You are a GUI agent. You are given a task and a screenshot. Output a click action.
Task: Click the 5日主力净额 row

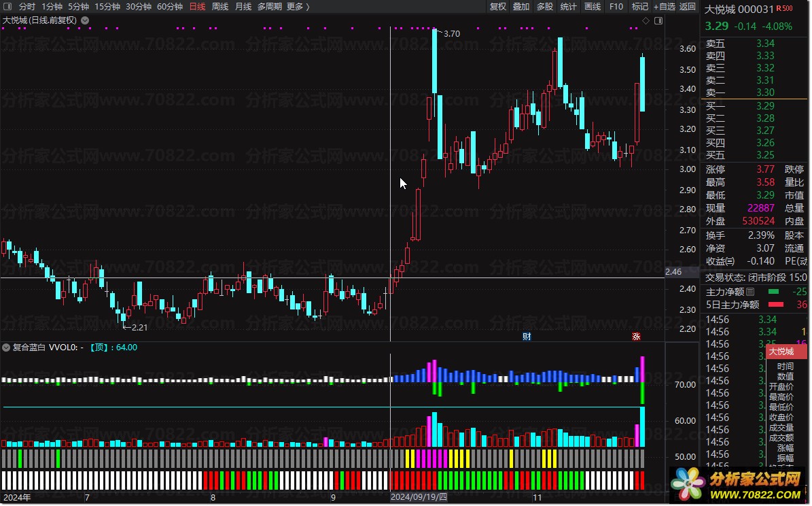pos(756,305)
